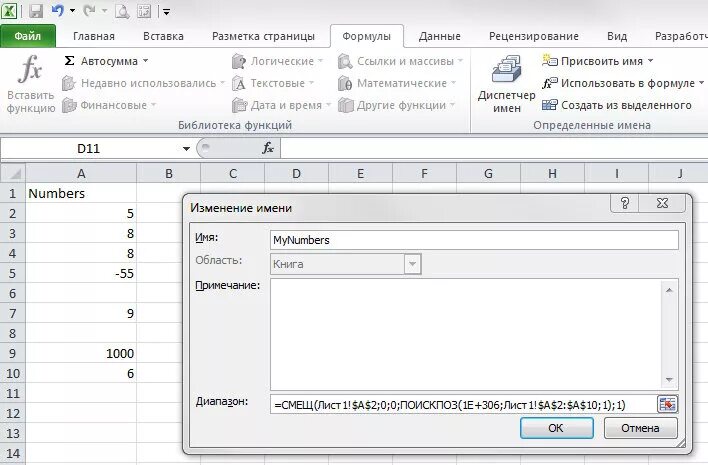
Task: Open the Финансовые functions menu
Action: [x=109, y=105]
